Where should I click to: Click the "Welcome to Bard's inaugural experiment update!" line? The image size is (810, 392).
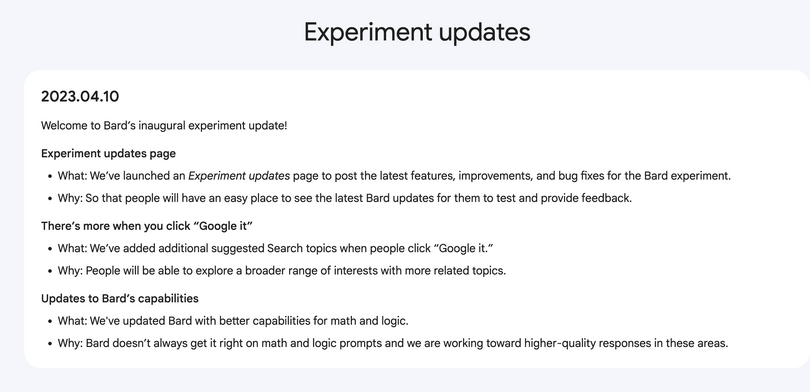164,126
